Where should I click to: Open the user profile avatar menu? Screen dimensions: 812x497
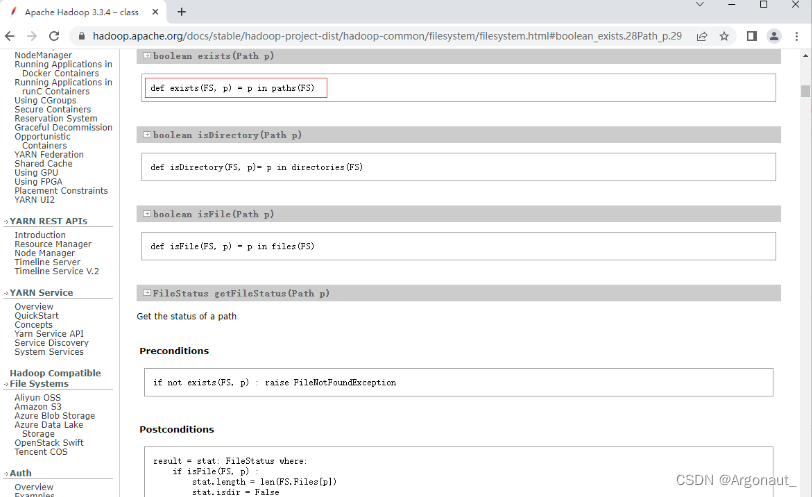[774, 36]
